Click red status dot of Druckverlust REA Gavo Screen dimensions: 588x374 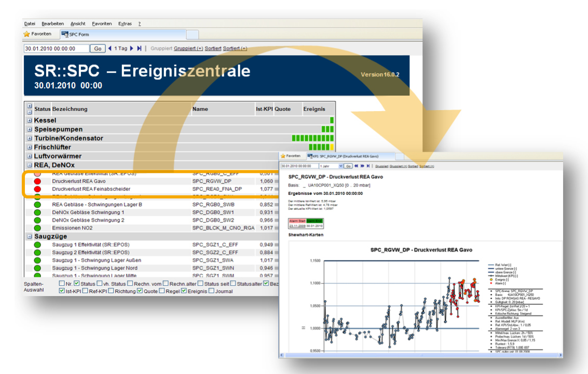pos(37,181)
